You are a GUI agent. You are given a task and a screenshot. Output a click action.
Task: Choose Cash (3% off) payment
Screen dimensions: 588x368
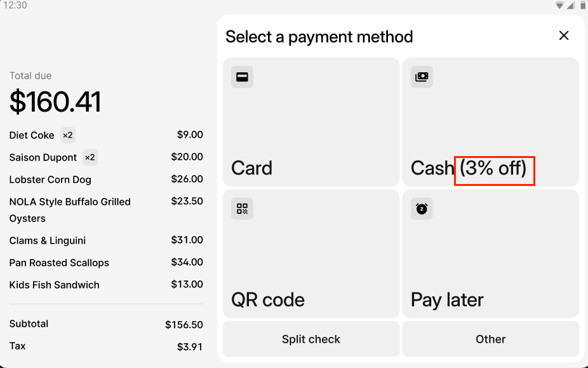click(490, 122)
